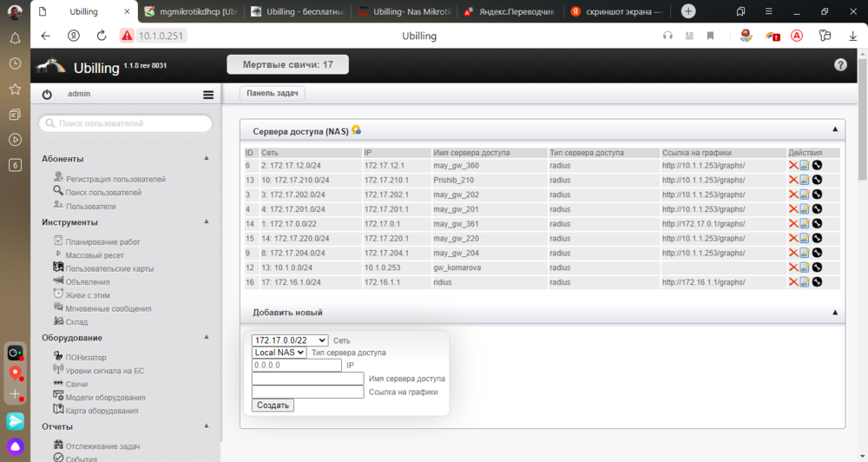Delete the may_gw_360 NAS entry
The image size is (868, 462).
(792, 165)
